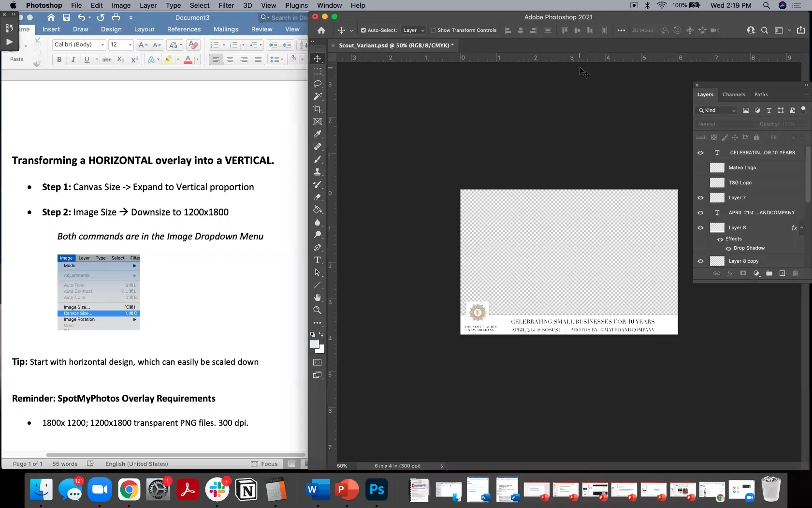Select the Eraser tool
This screenshot has width=812, height=508.
point(318,197)
